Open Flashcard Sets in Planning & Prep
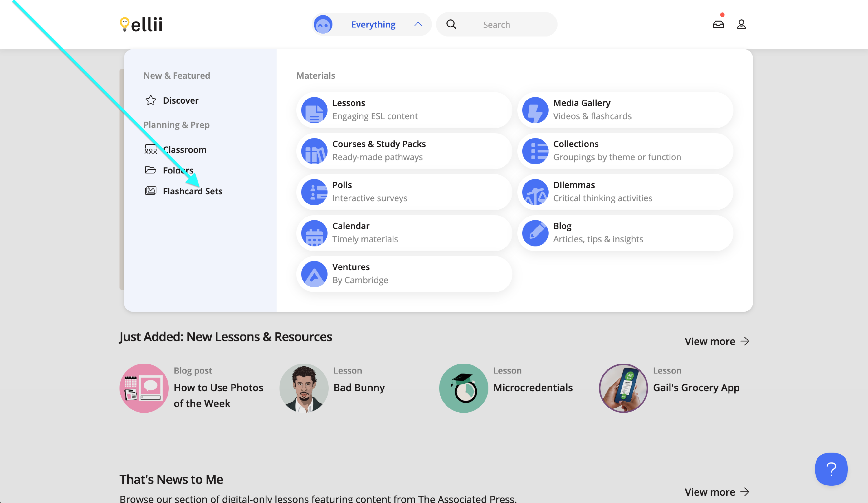The image size is (868, 503). (192, 191)
